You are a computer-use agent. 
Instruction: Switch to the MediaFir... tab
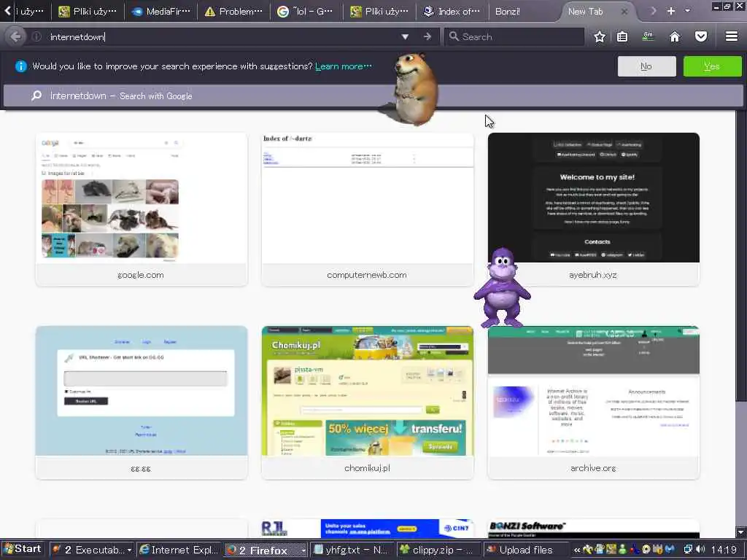pos(161,12)
